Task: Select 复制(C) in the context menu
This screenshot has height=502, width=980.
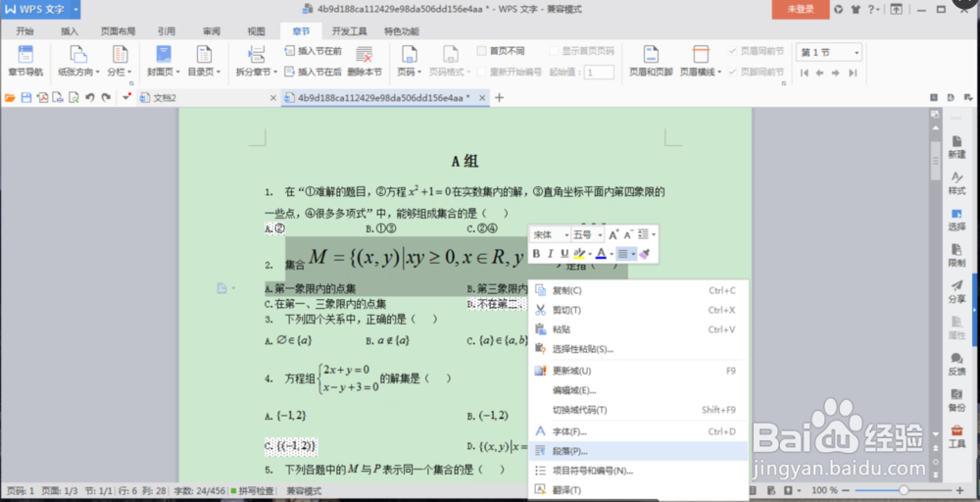Action: pyautogui.click(x=638, y=290)
